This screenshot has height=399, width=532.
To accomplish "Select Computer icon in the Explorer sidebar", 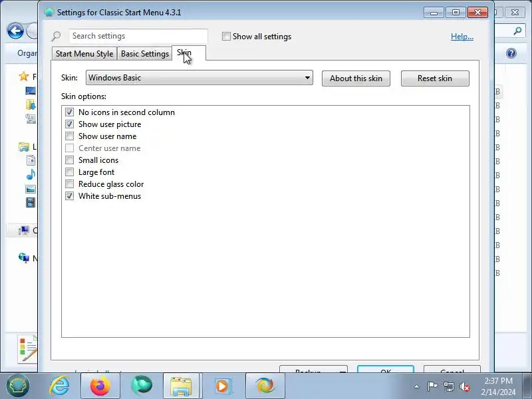I will pos(24,231).
